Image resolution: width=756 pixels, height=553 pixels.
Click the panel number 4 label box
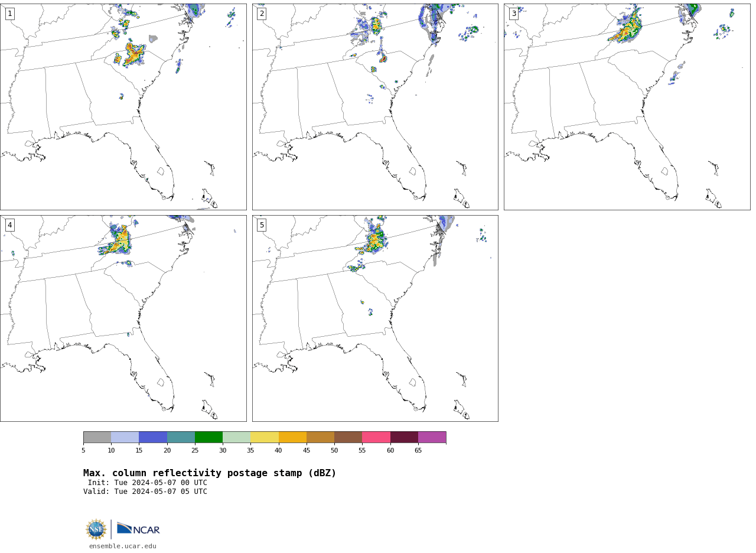10,225
